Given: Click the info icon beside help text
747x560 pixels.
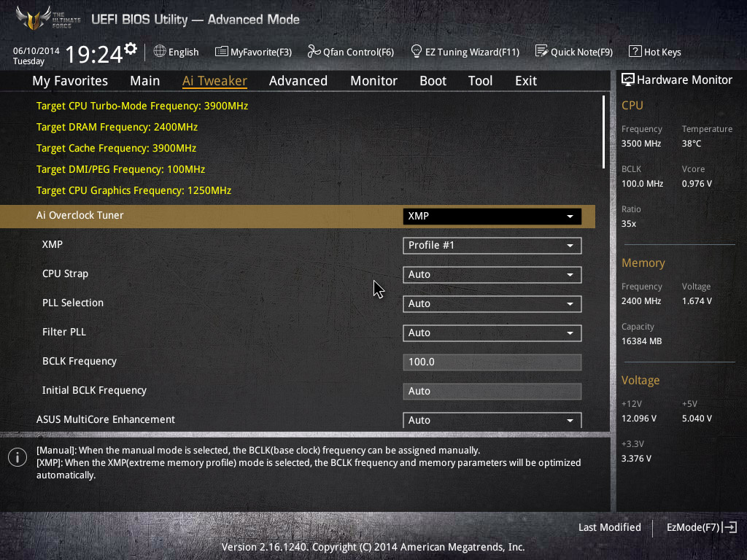Looking at the screenshot, I should click(x=18, y=458).
